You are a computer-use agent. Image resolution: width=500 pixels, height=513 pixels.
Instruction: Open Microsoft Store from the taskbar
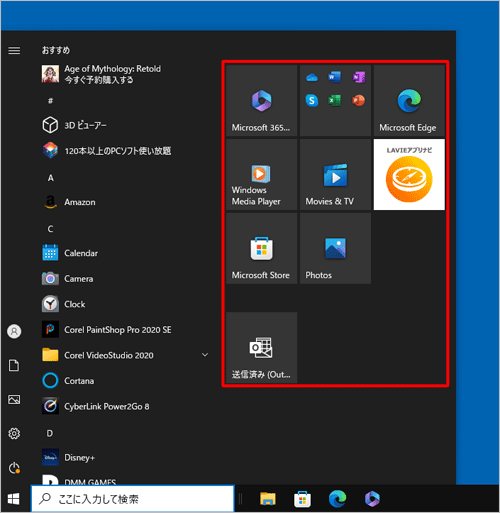(x=302, y=499)
